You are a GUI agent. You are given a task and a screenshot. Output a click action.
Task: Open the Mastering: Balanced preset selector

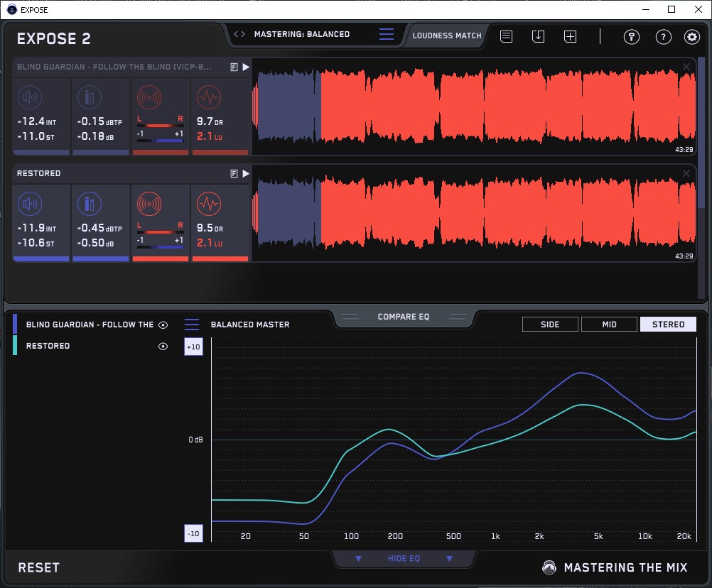302,34
